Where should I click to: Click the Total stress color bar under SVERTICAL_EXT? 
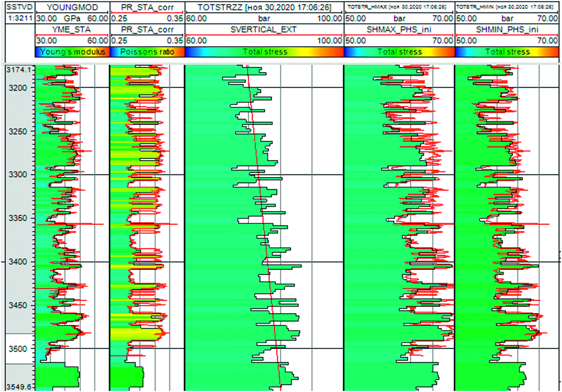(264, 52)
